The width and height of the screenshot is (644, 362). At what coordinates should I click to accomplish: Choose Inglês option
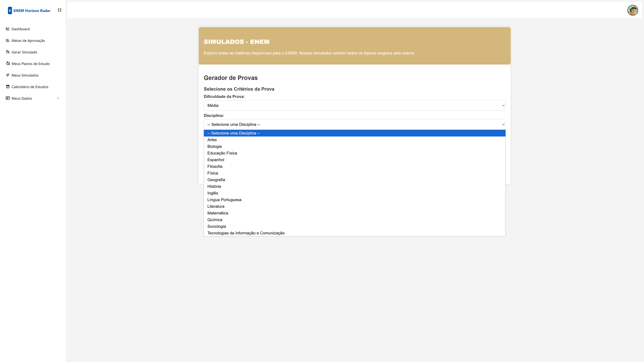coord(354,193)
